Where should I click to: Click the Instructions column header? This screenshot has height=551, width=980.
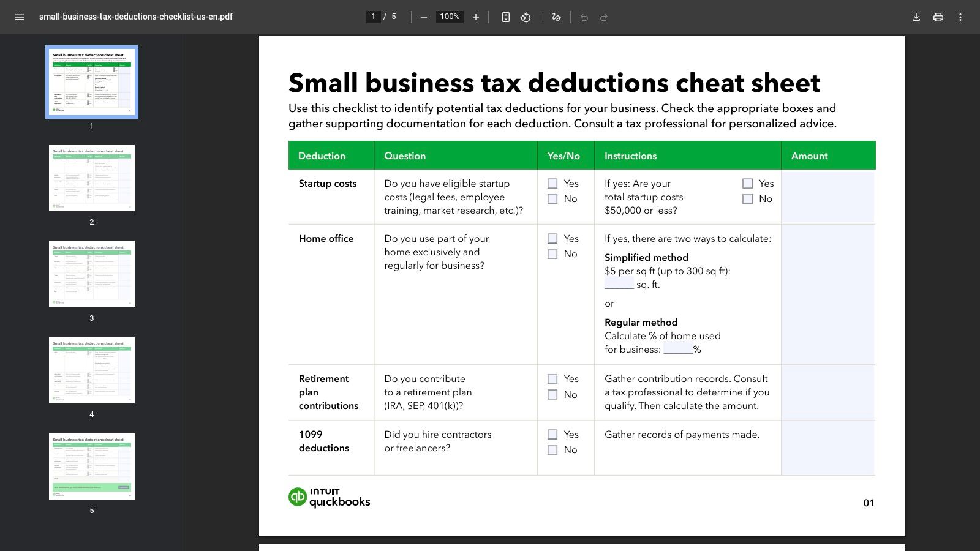[630, 156]
